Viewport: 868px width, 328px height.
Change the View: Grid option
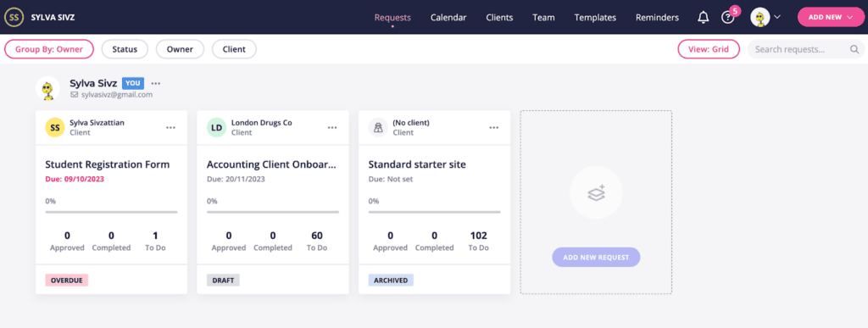(x=709, y=49)
